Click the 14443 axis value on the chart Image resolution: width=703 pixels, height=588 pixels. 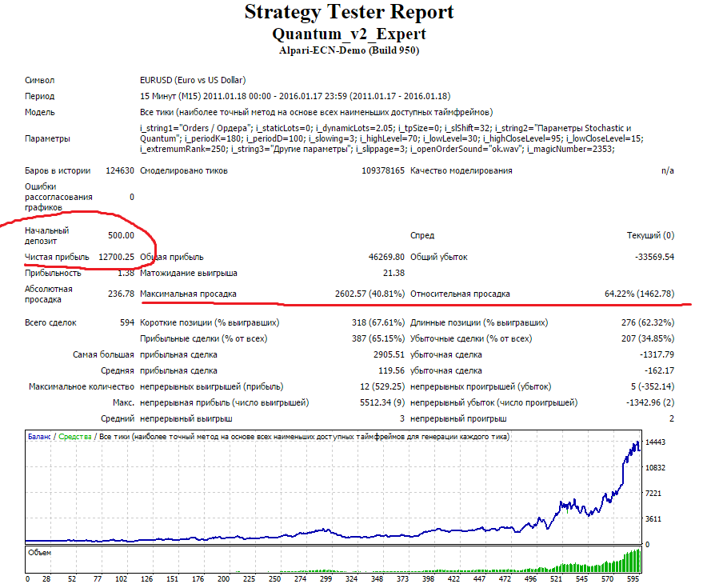pos(655,442)
